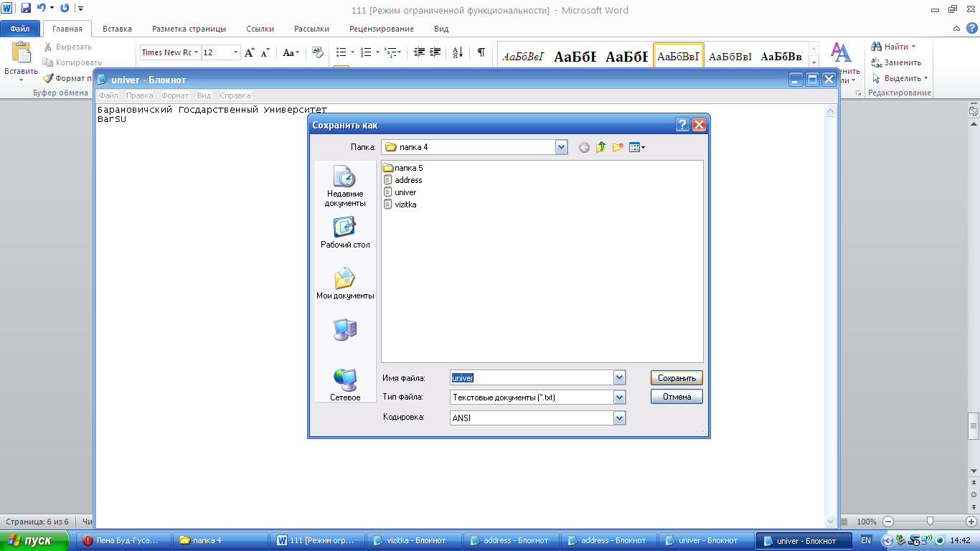
Task: Click the пуск Start button
Action: click(x=36, y=541)
